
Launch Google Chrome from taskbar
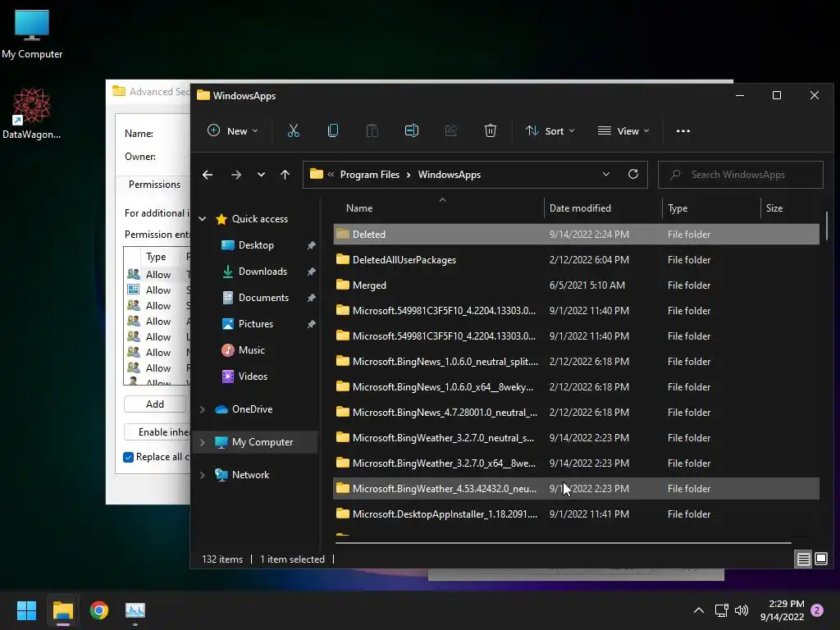[99, 610]
